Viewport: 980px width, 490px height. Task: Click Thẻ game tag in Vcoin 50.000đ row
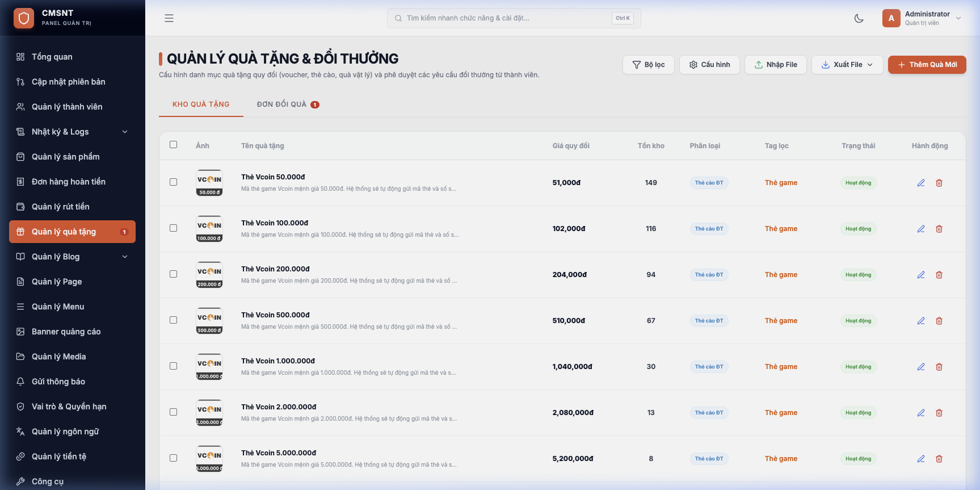(781, 183)
